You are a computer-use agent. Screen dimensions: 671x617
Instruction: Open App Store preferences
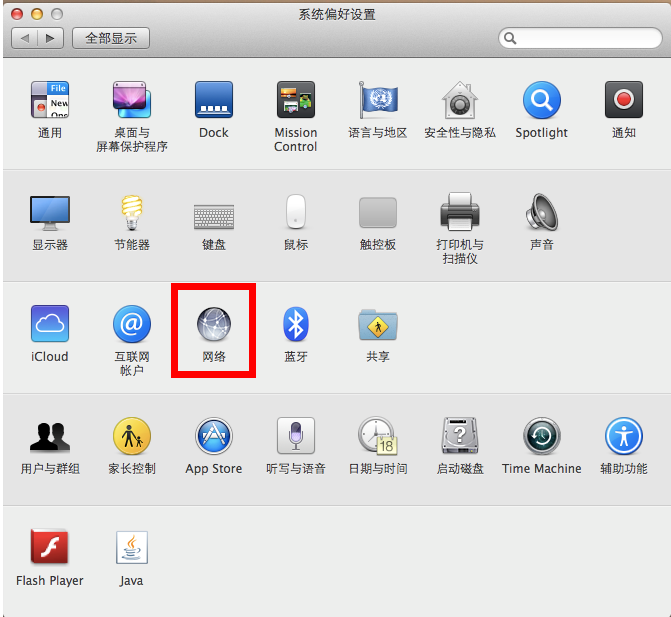coord(213,437)
